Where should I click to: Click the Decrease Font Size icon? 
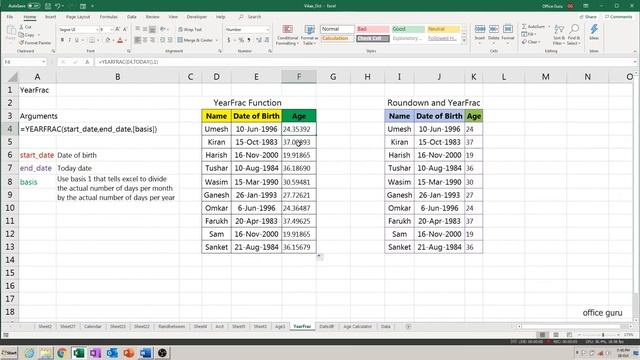tap(124, 29)
